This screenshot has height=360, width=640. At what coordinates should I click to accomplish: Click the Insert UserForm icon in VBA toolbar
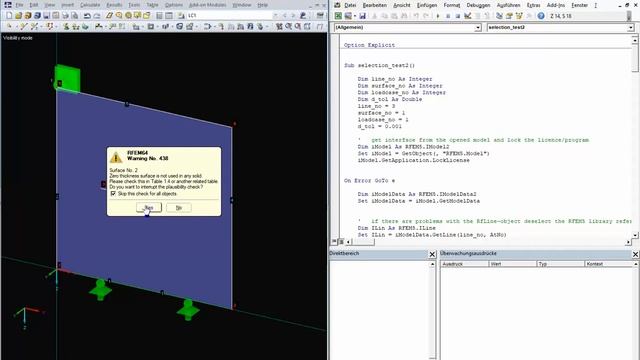[x=347, y=16]
